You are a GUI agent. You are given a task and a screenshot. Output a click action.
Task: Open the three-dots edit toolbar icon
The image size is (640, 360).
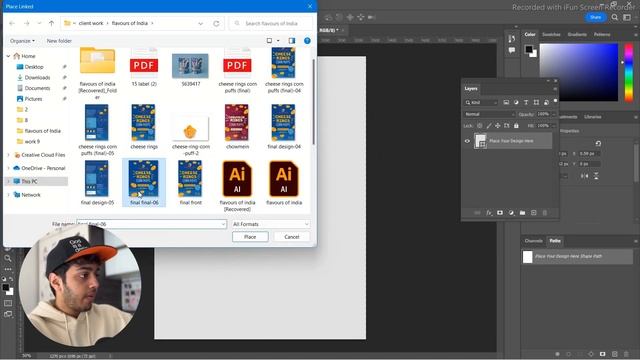click(8, 269)
